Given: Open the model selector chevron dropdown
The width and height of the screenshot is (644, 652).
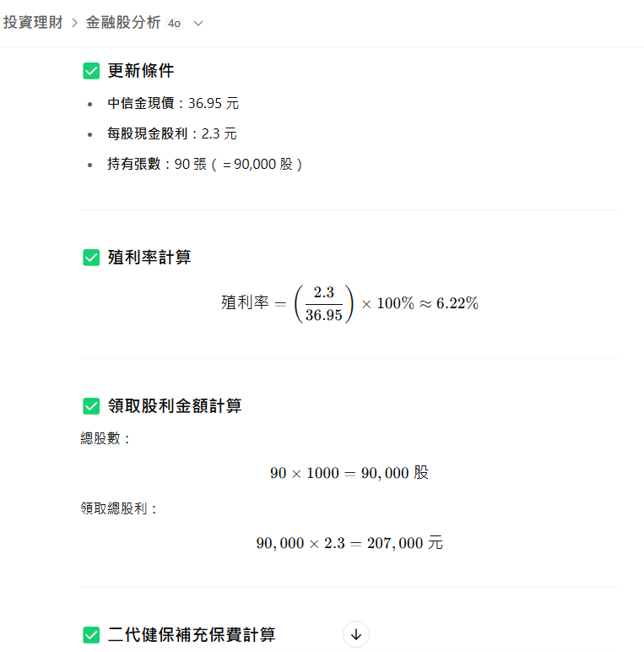Looking at the screenshot, I should pos(198,24).
